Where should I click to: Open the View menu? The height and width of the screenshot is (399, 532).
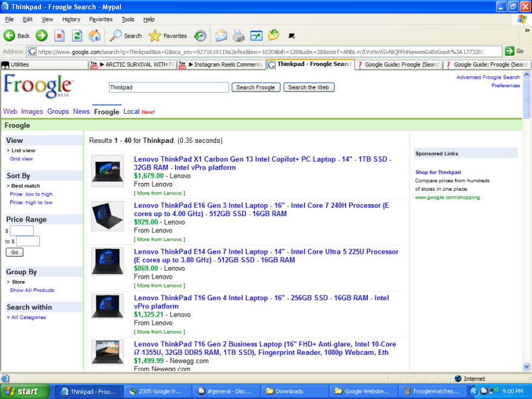click(47, 19)
